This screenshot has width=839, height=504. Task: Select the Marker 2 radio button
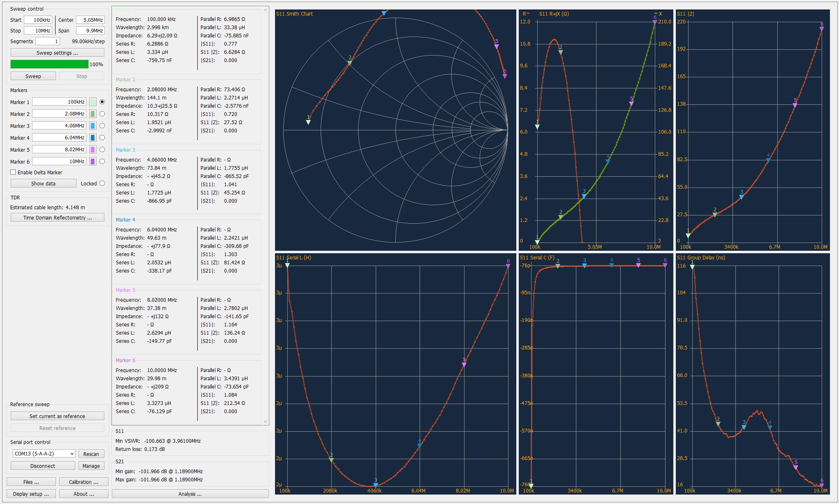[102, 114]
